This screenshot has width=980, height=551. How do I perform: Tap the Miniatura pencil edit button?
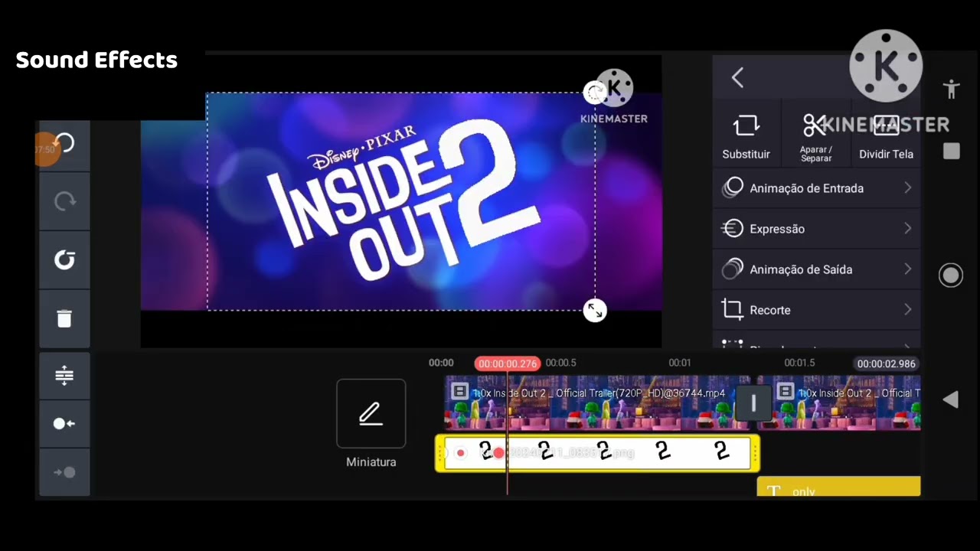371,414
